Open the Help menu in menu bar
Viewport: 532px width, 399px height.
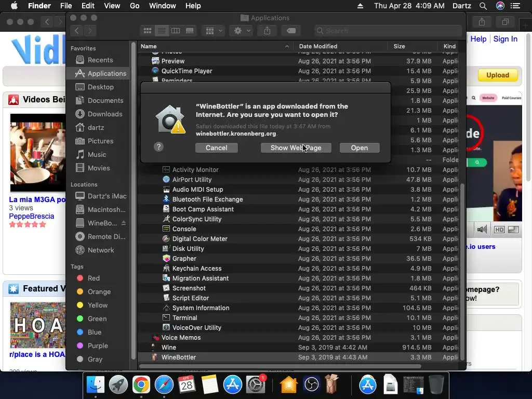coord(193,6)
